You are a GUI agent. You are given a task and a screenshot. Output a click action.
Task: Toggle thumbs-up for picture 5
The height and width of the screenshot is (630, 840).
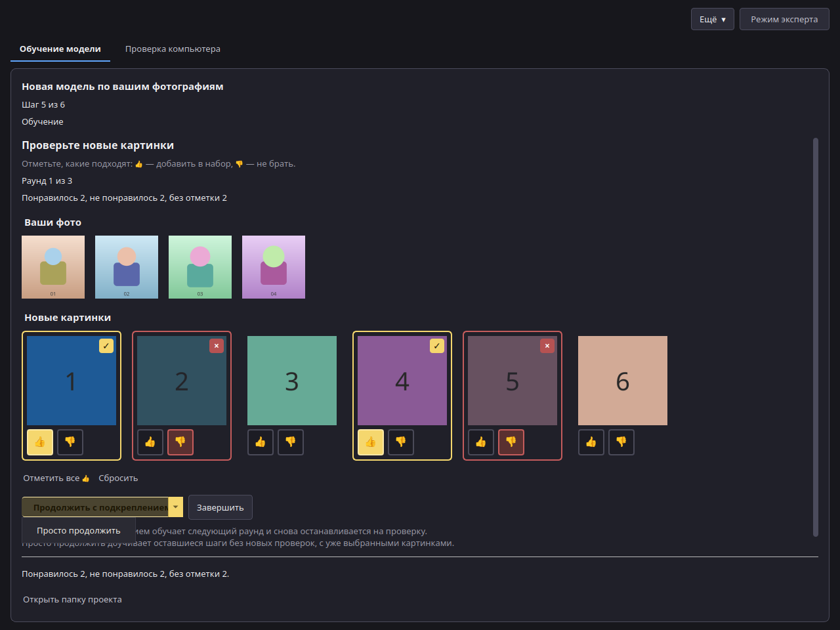[481, 442]
